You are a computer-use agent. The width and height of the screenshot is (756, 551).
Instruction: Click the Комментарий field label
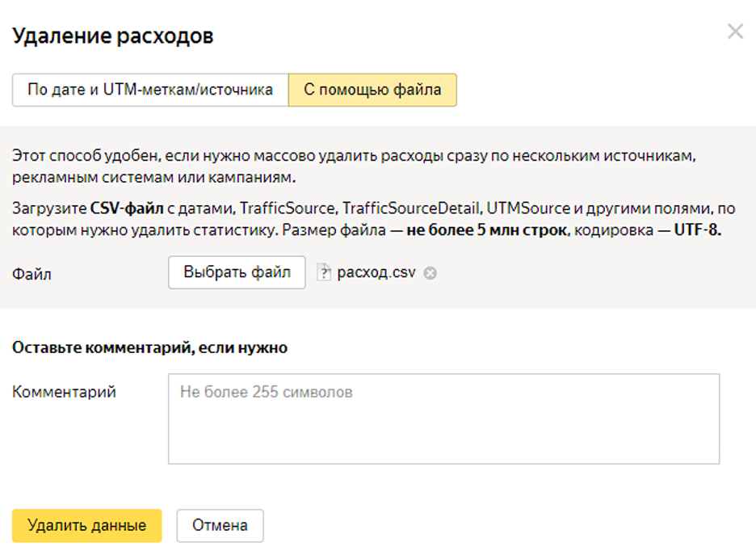[64, 392]
